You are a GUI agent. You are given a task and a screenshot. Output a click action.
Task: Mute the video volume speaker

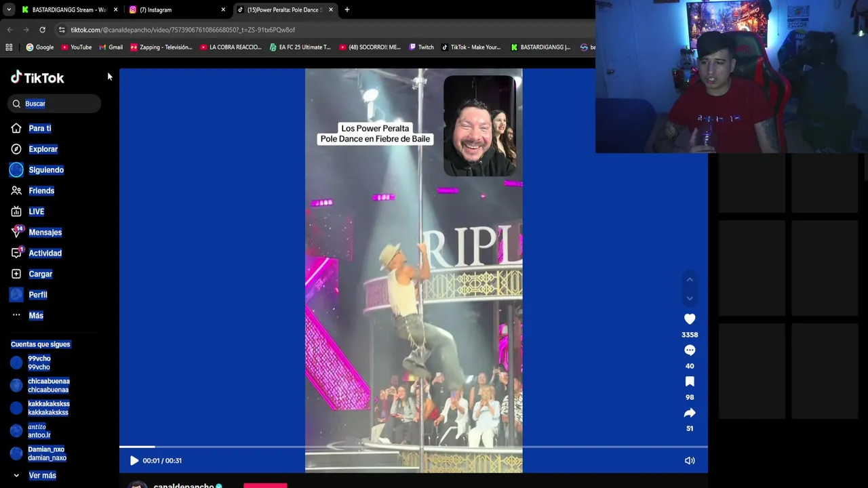(690, 461)
